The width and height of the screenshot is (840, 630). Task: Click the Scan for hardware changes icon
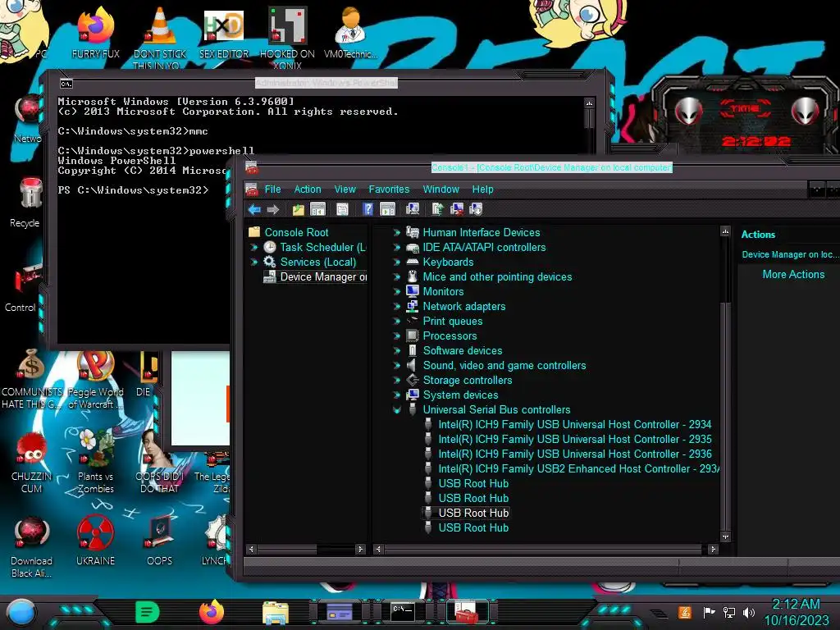(413, 209)
